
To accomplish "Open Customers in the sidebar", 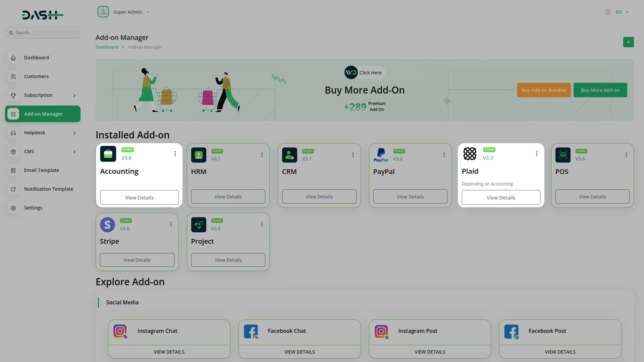I will tap(36, 76).
